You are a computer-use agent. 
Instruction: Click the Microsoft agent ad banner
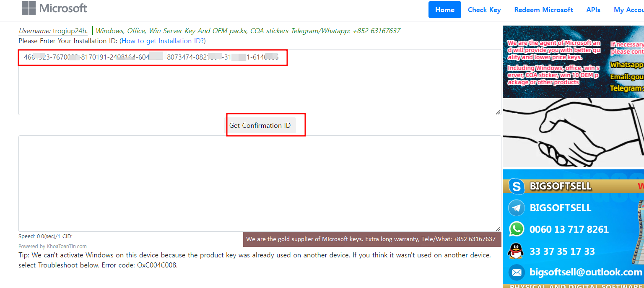point(573,62)
